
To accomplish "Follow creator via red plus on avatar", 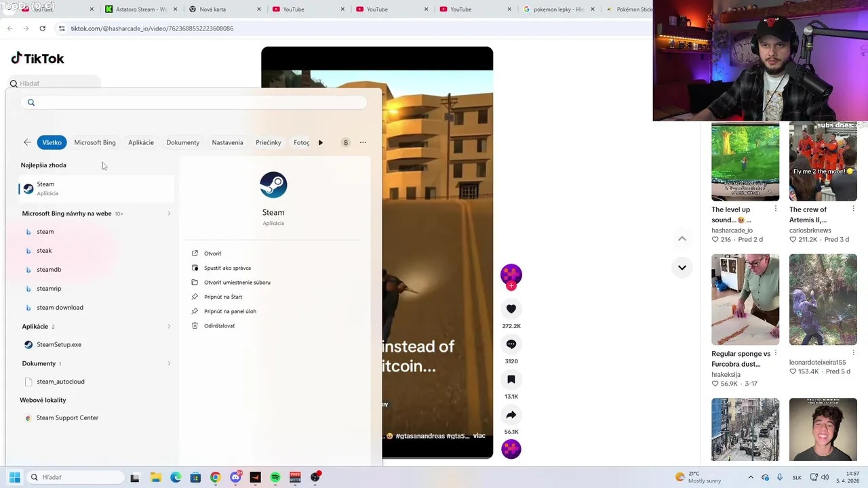I will pos(511,286).
